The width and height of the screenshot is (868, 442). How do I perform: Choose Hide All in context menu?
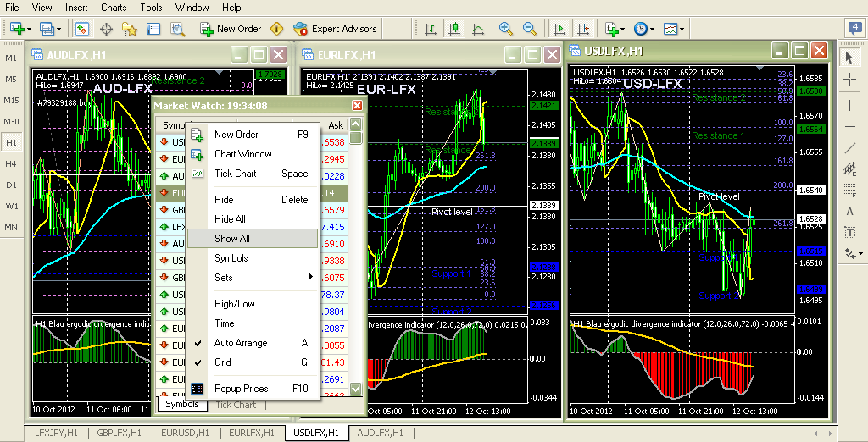point(253,219)
